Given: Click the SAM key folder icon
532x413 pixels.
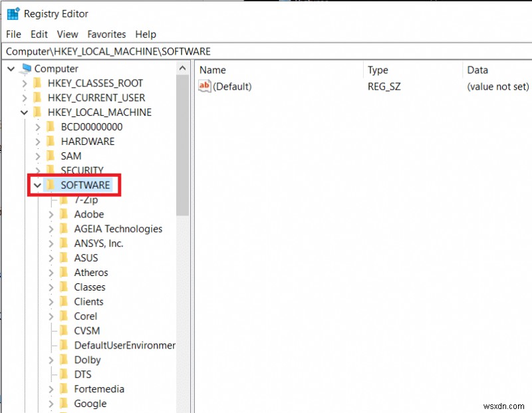Looking at the screenshot, I should click(50, 156).
